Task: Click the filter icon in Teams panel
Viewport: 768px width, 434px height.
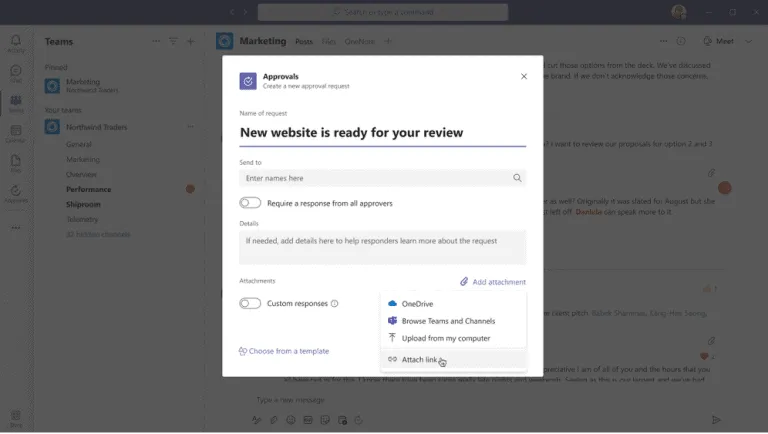Action: click(173, 42)
